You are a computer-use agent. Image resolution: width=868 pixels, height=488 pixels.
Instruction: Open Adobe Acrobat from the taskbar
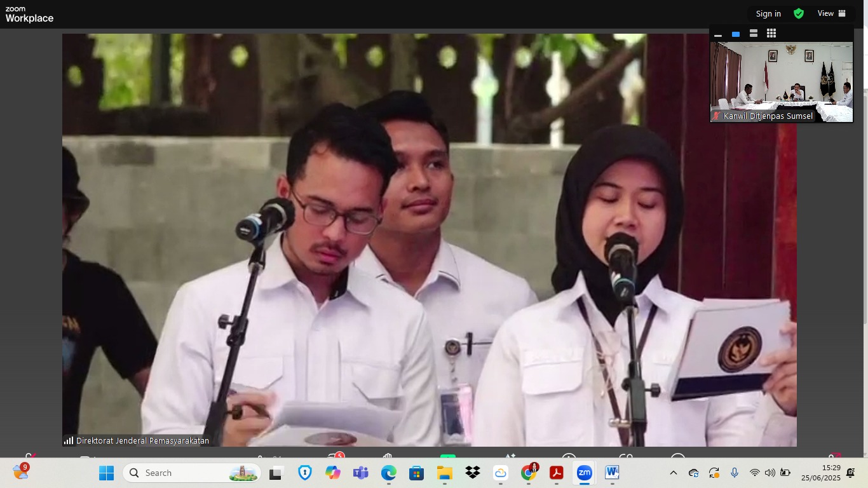tap(557, 473)
